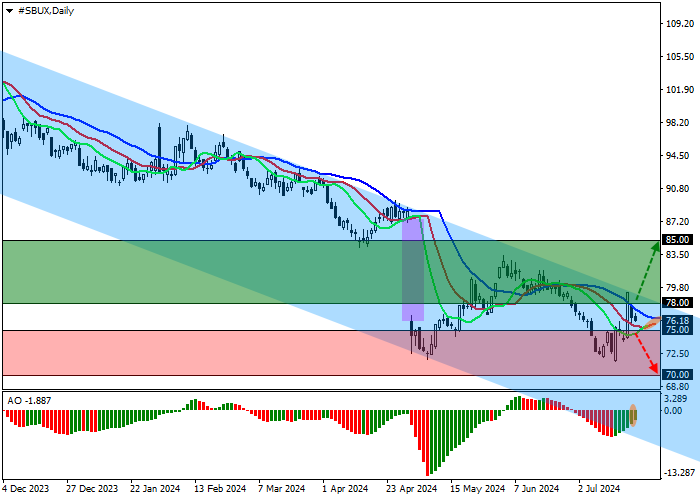
Task: Click the 101.90 price scale value
Action: pos(680,90)
